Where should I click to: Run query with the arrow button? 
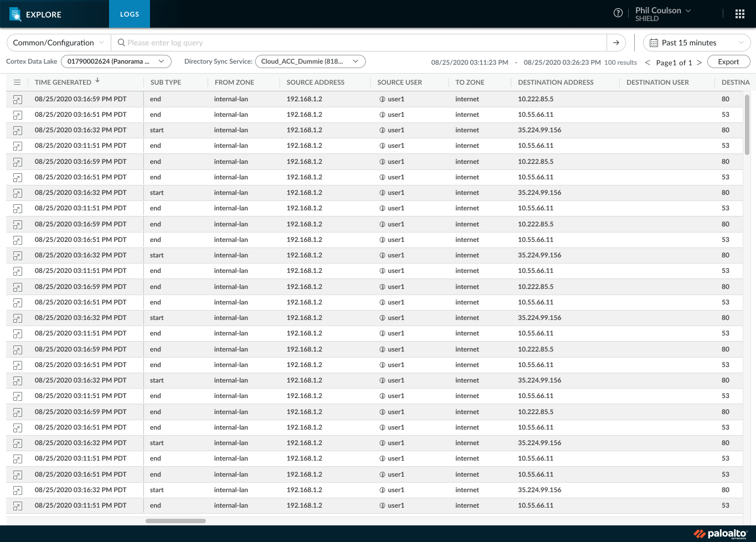coord(616,43)
